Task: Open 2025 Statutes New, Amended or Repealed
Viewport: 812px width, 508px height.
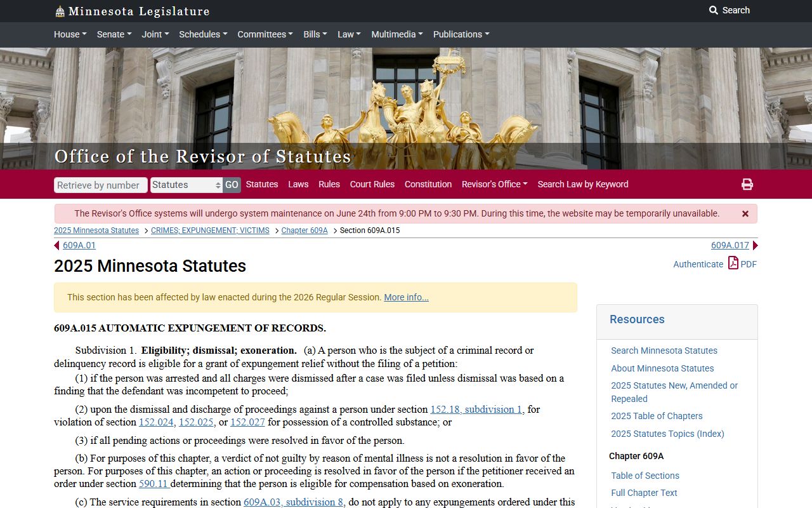Action: [x=674, y=392]
